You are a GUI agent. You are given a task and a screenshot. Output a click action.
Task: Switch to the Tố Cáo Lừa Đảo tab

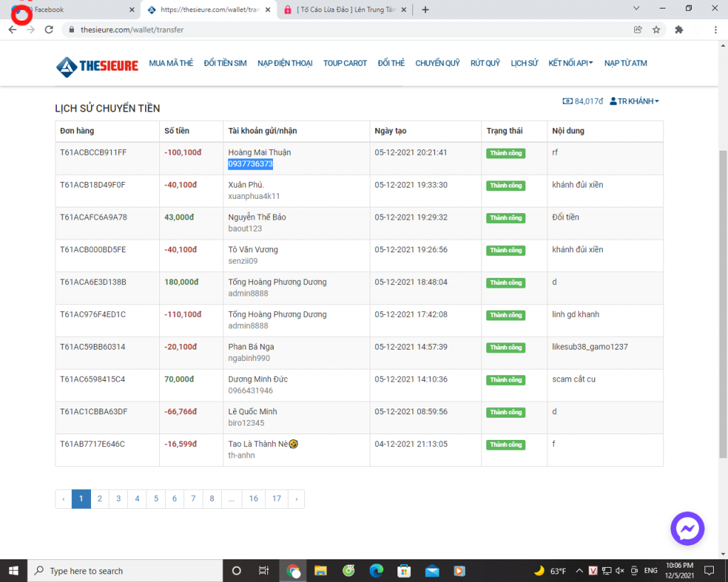point(346,10)
